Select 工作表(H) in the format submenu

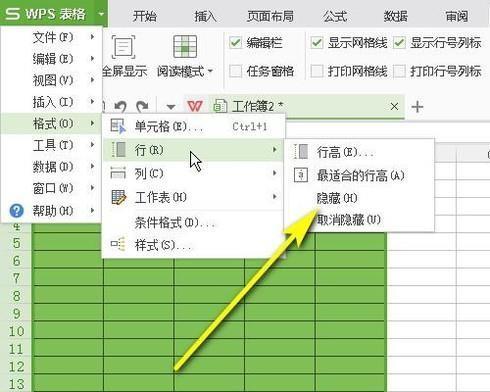pyautogui.click(x=193, y=197)
